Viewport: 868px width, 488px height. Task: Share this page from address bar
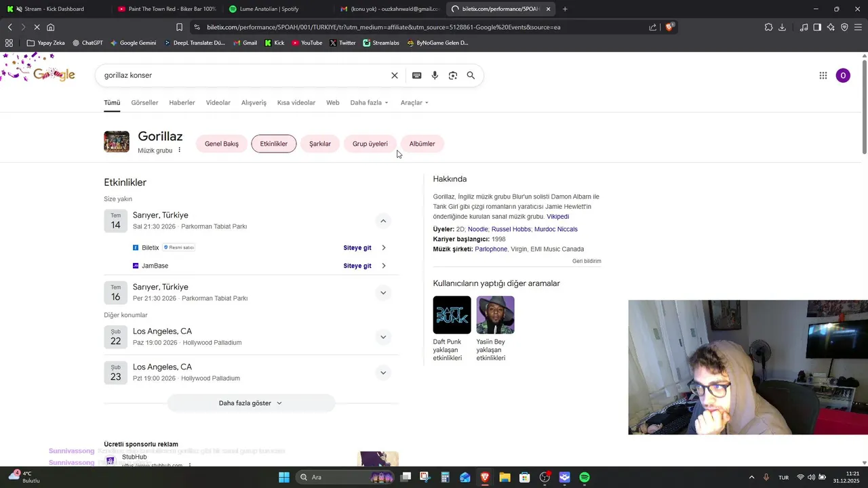[x=652, y=27]
